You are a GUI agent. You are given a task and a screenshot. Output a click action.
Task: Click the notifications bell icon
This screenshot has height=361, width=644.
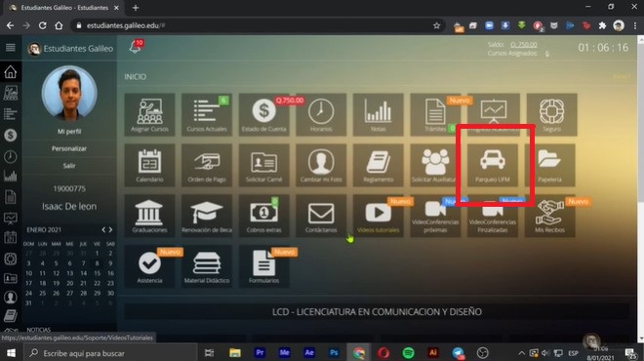(136, 47)
